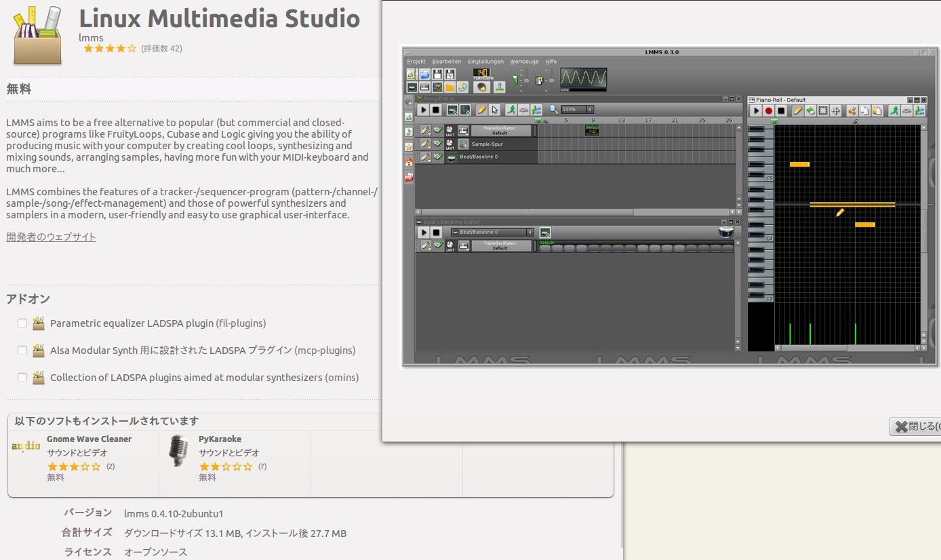The height and width of the screenshot is (560, 941).
Task: Expand the 100% zoom dropdown in Song-Editor
Action: click(590, 110)
